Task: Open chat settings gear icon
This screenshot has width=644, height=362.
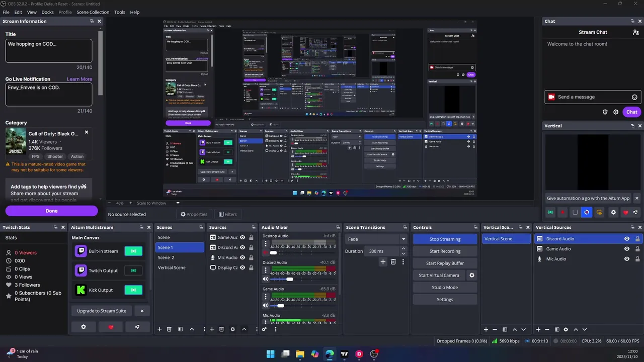Action: point(616,112)
